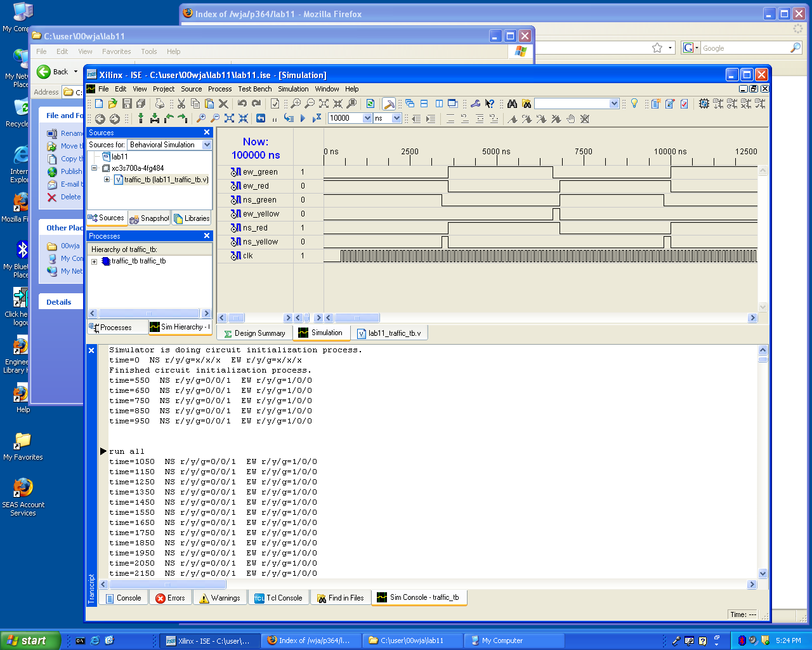Expand traffic_tb (lab11_traffic_tb.v) tree node

pyautogui.click(x=107, y=180)
